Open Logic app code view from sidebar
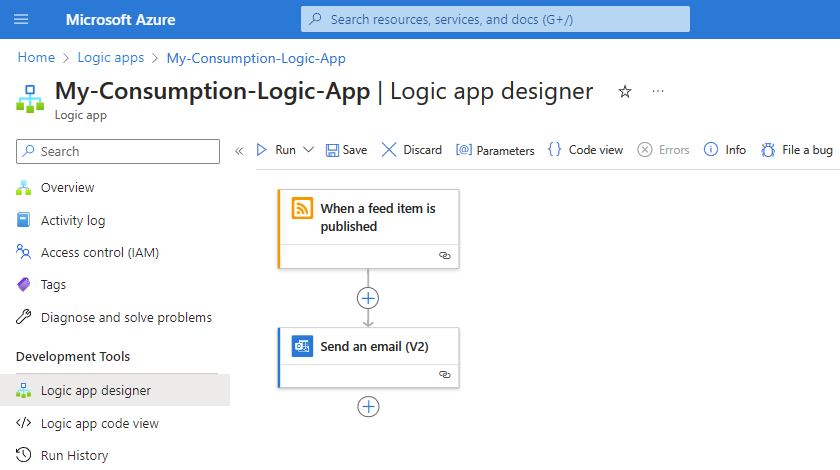The height and width of the screenshot is (470, 840). point(99,423)
